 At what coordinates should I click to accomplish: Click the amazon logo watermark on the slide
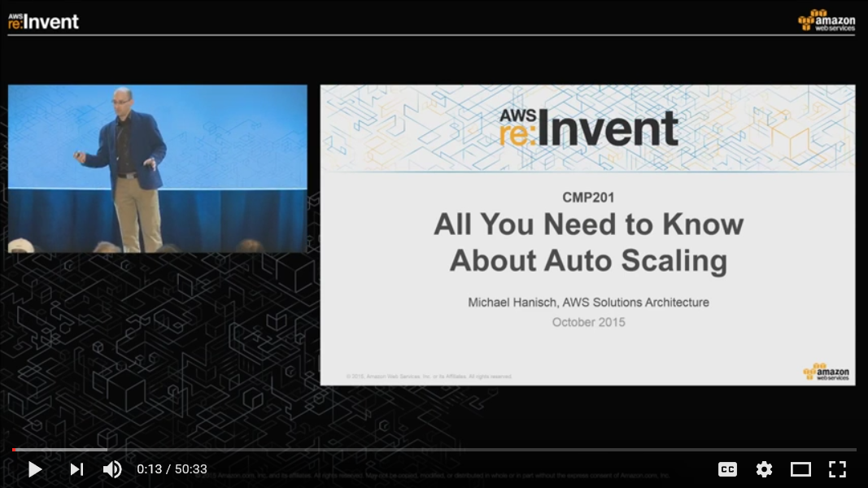coord(823,371)
